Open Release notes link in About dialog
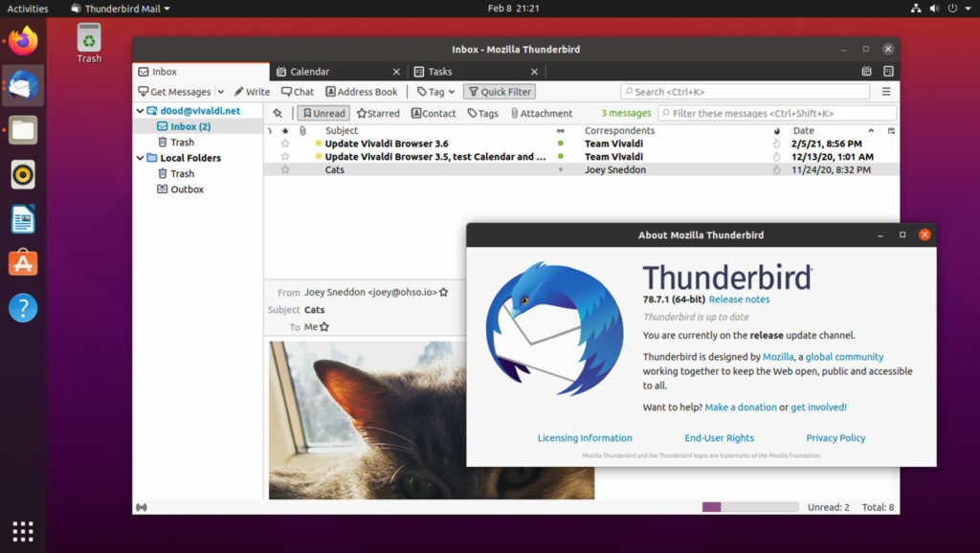 coord(739,299)
